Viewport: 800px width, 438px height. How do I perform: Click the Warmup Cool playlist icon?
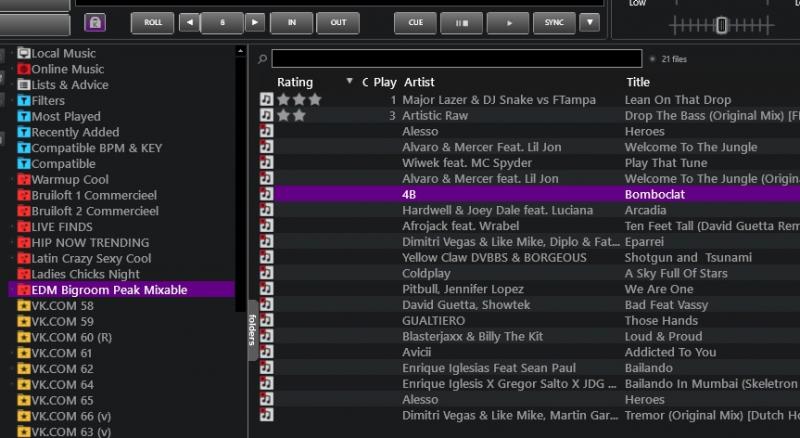(23, 180)
